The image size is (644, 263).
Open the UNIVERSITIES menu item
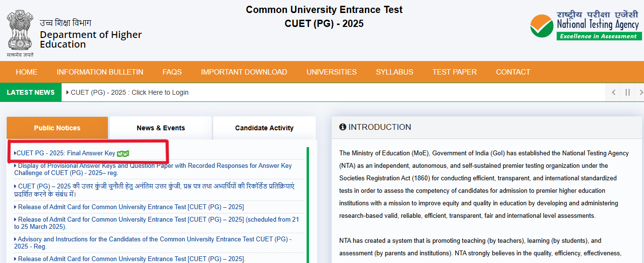(x=332, y=72)
